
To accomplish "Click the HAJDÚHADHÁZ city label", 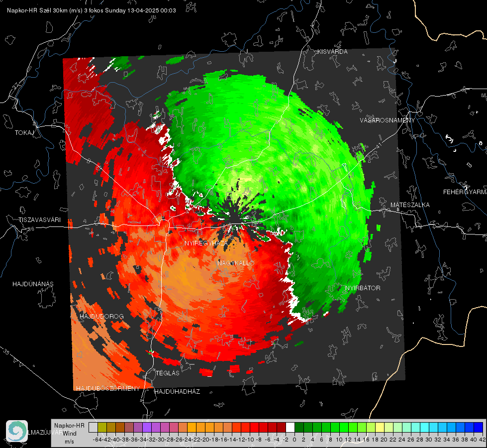I will pyautogui.click(x=177, y=391).
